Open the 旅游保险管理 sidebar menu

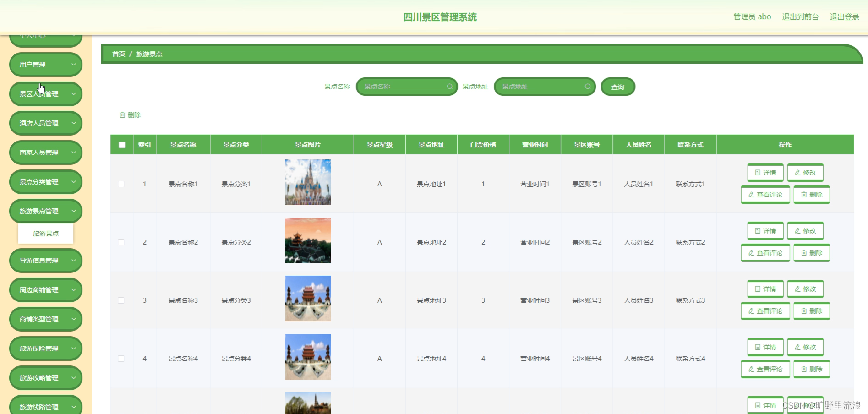tap(46, 349)
